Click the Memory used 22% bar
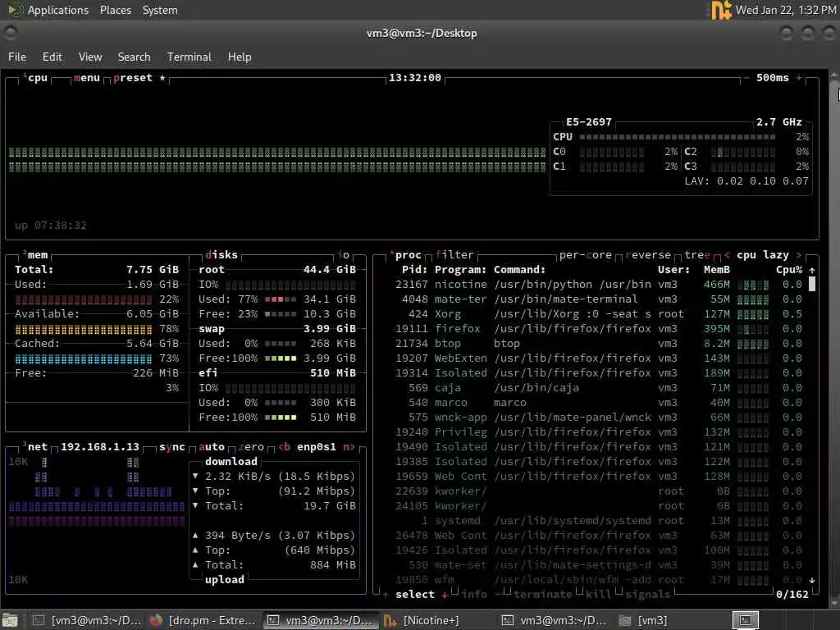Screen dimensions: 840x630 [84, 299]
